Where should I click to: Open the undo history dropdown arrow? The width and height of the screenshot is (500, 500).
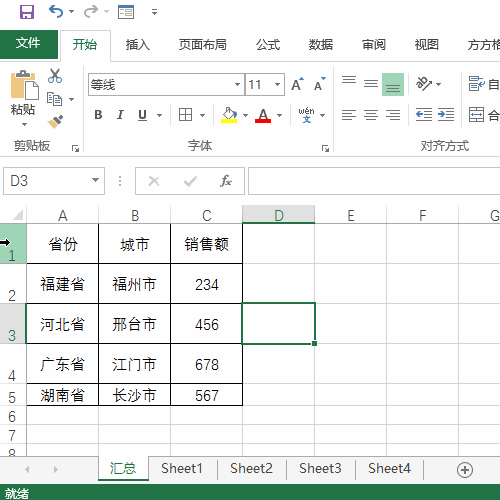(71, 12)
